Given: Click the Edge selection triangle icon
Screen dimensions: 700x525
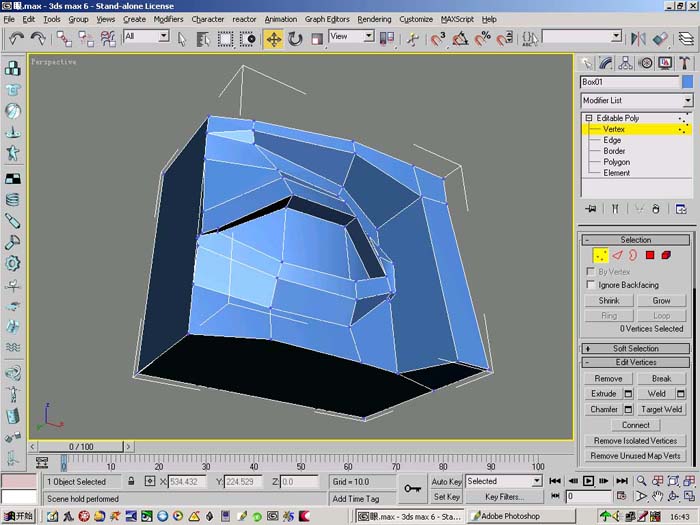Looking at the screenshot, I should (x=617, y=255).
